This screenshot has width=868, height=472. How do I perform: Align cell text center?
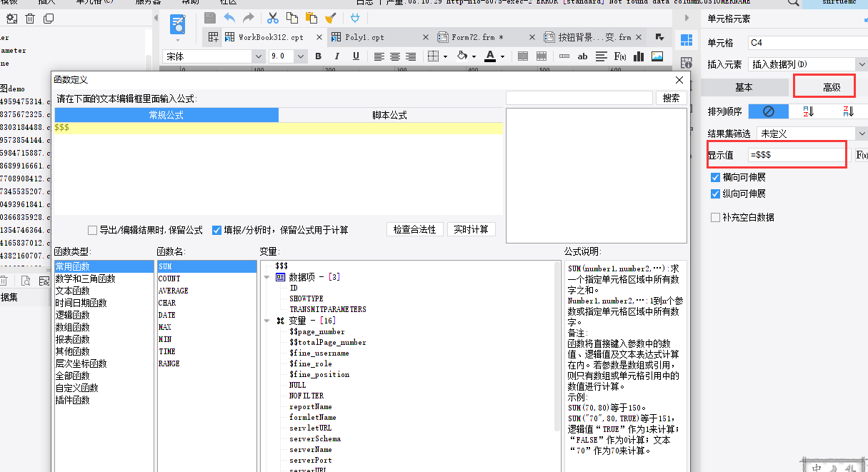pyautogui.click(x=395, y=56)
